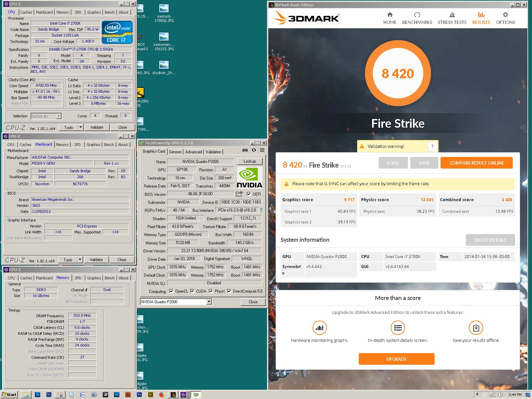Click the GPU-Z Driver Version field
532x399 pixels.
214,251
